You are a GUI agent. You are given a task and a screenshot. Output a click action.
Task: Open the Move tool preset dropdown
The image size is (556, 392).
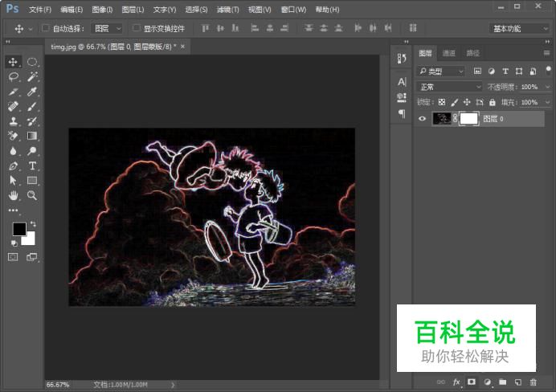click(x=31, y=29)
